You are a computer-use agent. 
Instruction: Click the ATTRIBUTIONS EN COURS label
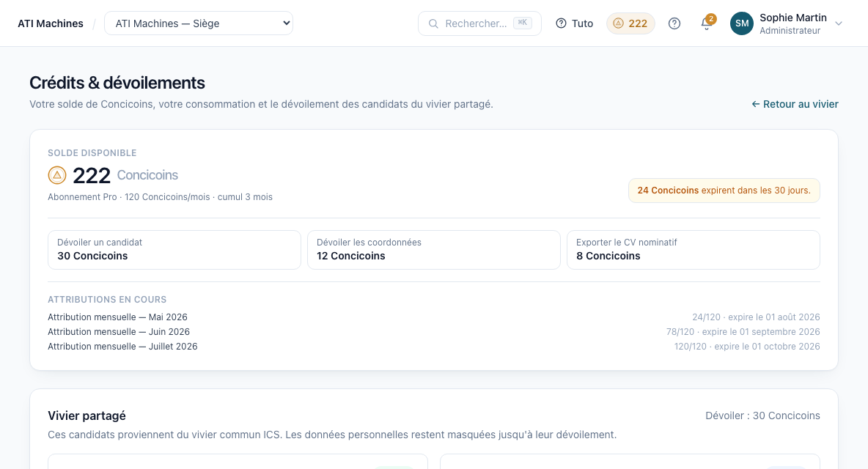107,299
